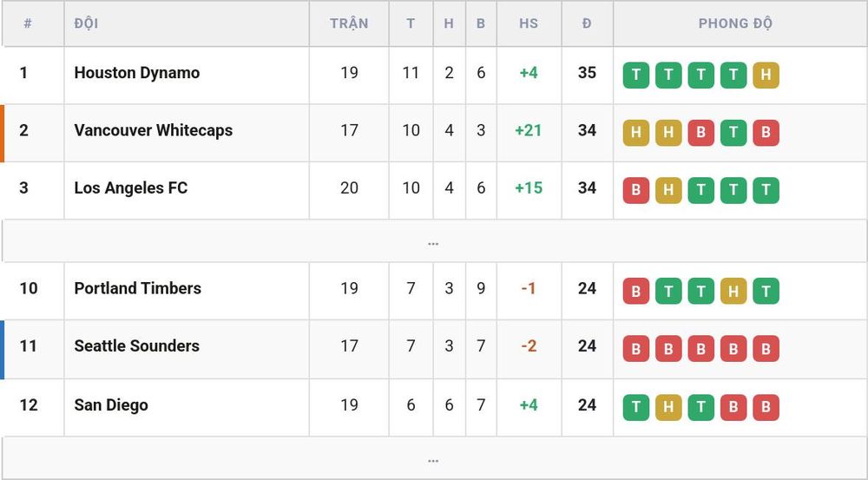This screenshot has width=868, height=480.
Task: Sort table by TRẬN column header
Action: [x=349, y=23]
